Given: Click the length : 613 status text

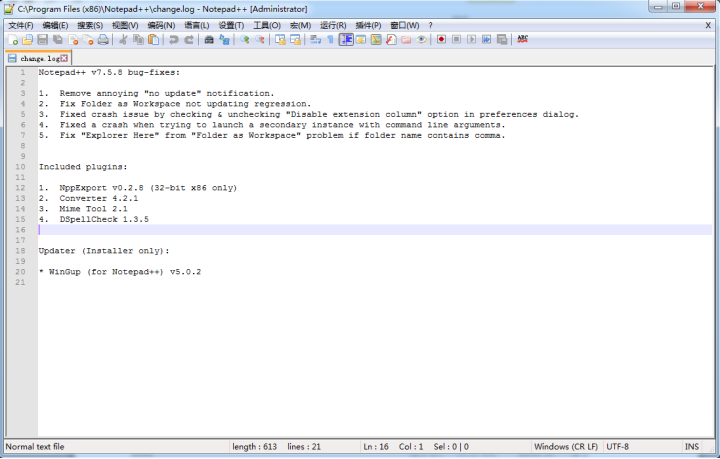Looking at the screenshot, I should (x=254, y=447).
